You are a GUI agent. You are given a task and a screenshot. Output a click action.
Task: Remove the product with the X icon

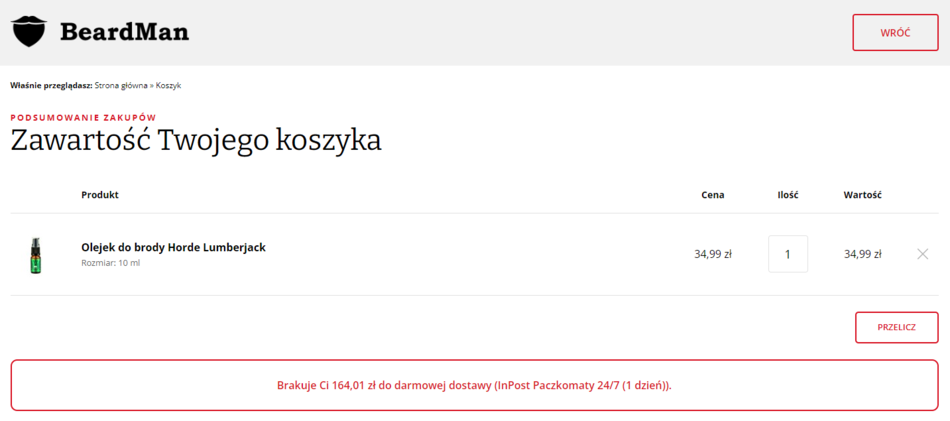tap(922, 254)
